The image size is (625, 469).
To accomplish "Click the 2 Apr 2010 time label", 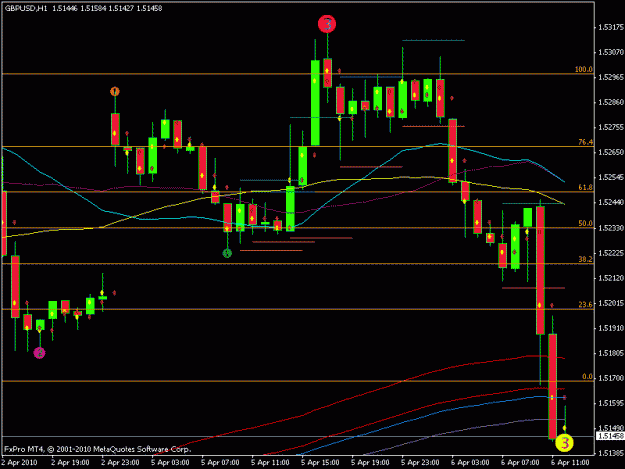I will [19, 463].
